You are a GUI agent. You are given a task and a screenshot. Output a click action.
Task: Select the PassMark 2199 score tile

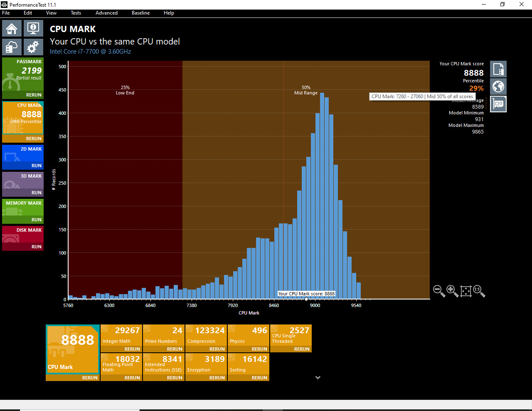(x=23, y=74)
